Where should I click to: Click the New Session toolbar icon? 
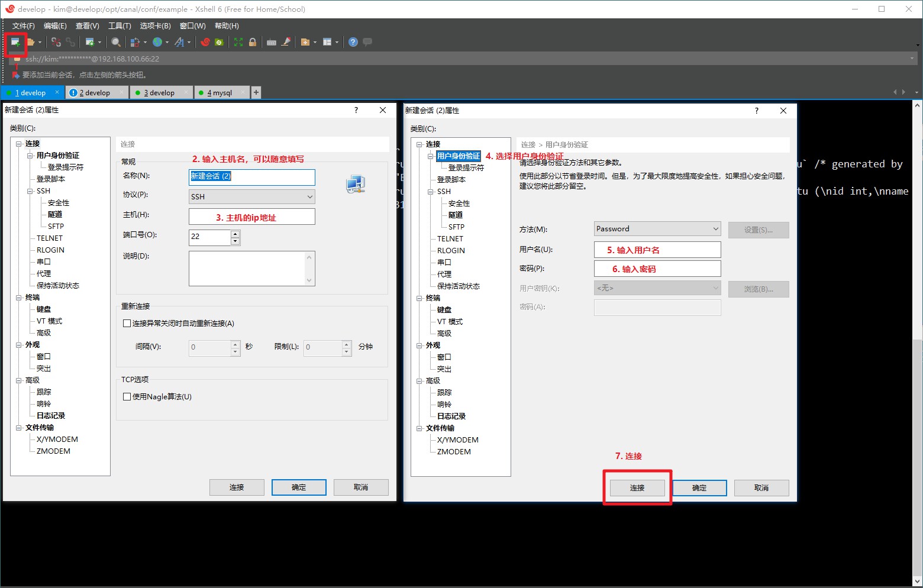(15, 42)
